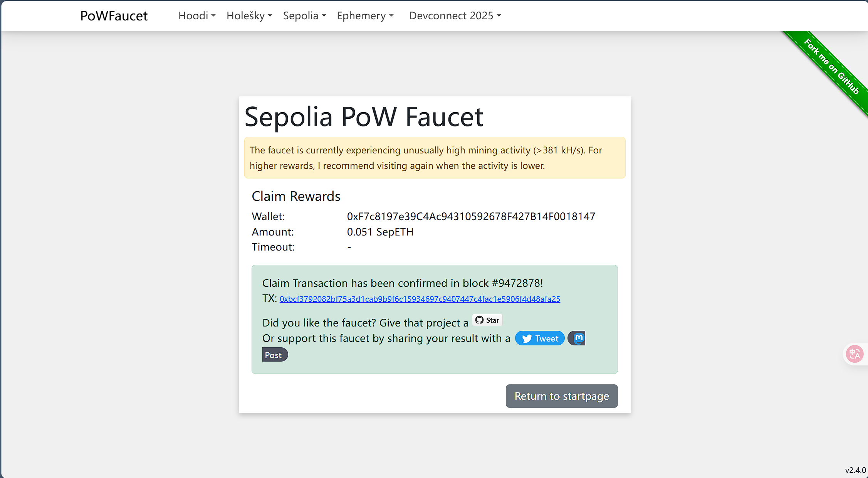Expand the Sepolia navigation dropdown
The width and height of the screenshot is (868, 478).
304,16
